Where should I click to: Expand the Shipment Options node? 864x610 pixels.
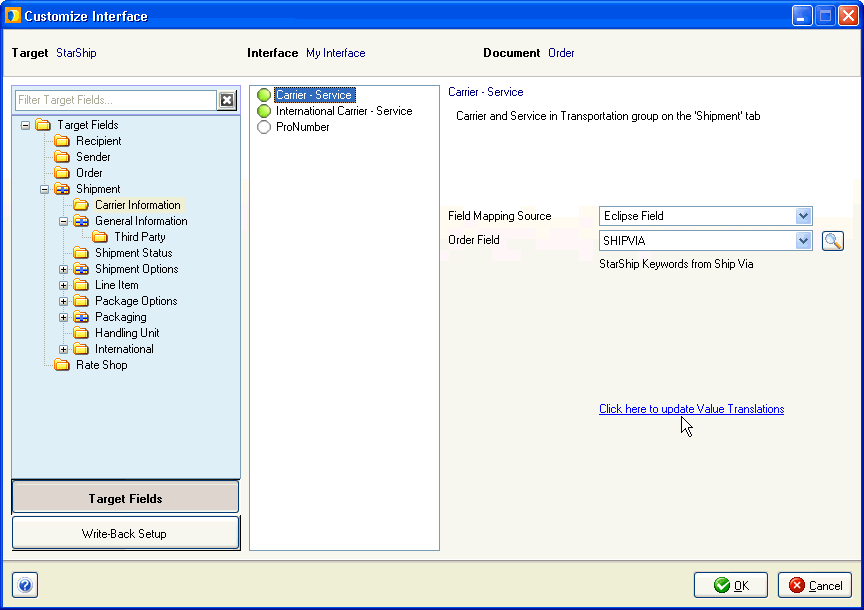(63, 269)
